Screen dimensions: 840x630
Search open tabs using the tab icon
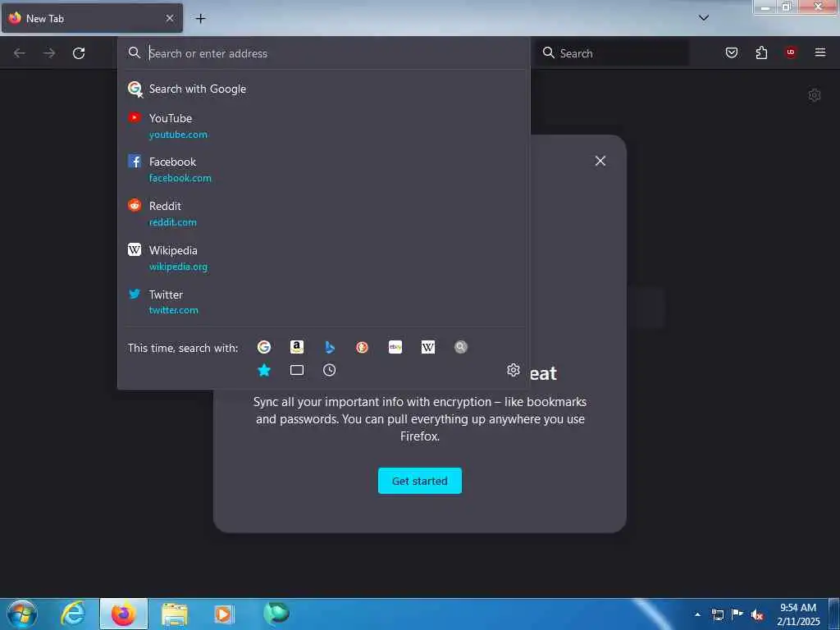pos(297,370)
